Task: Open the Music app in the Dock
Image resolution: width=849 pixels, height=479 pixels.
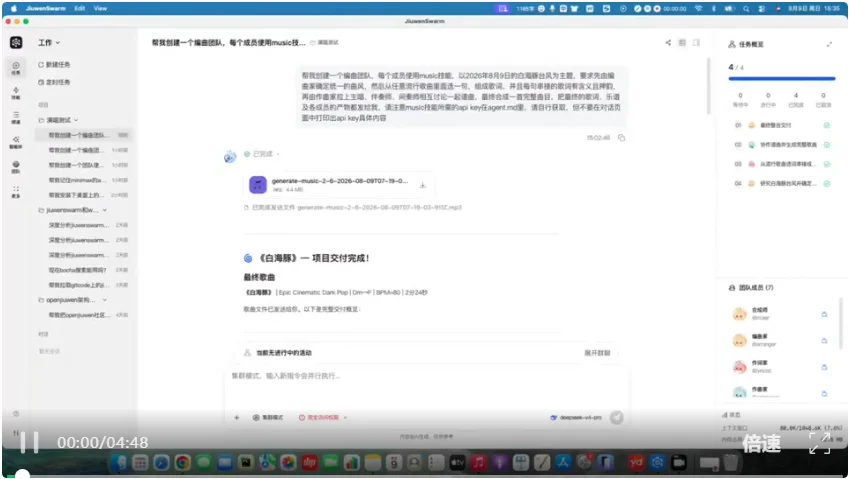Action: [478, 463]
